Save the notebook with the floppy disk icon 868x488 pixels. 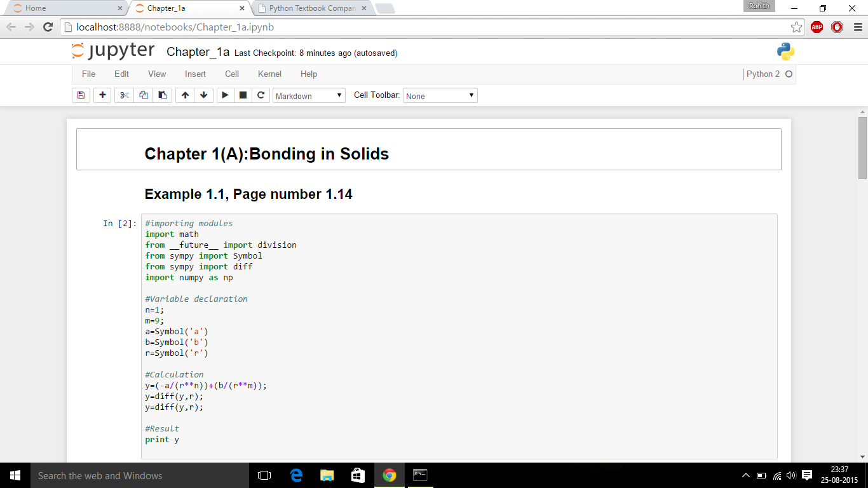coord(81,95)
